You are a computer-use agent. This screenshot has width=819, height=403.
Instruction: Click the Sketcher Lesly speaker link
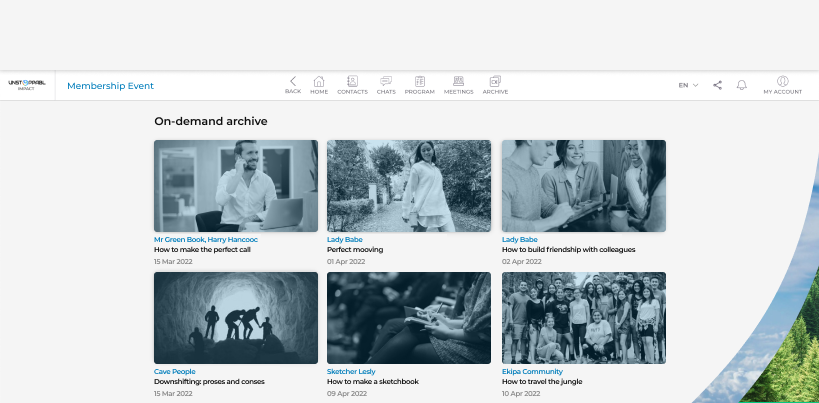click(351, 371)
